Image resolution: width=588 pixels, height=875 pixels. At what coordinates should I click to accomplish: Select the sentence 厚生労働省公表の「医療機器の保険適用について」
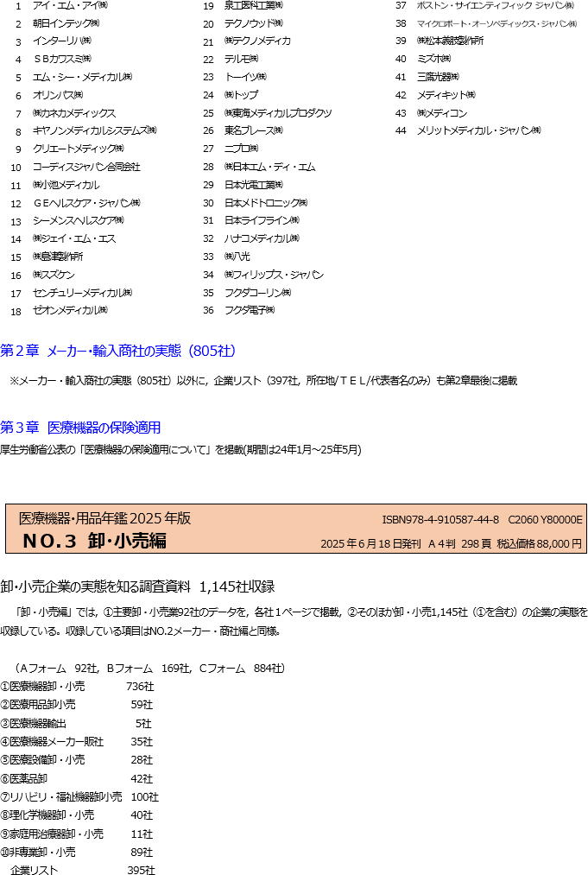tap(180, 449)
